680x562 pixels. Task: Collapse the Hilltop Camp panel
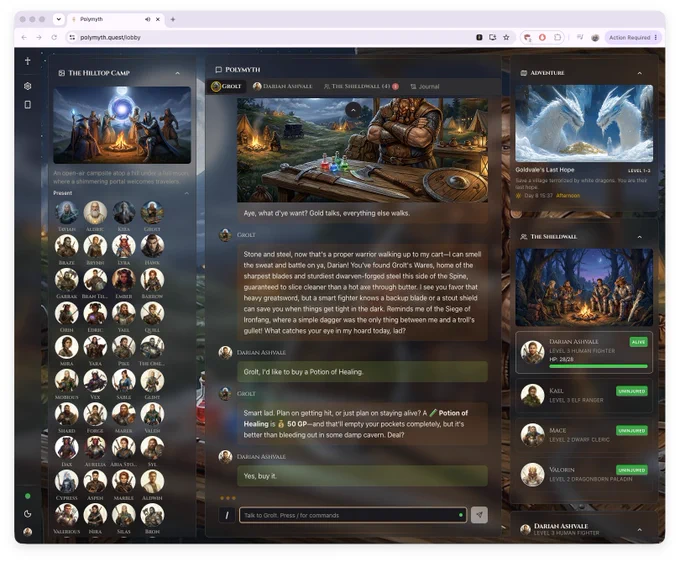coord(177,73)
